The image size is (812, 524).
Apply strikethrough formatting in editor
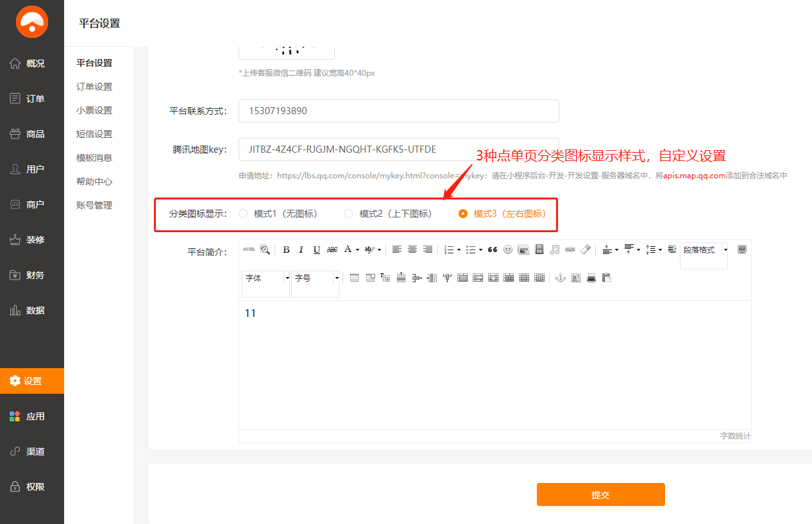[332, 249]
